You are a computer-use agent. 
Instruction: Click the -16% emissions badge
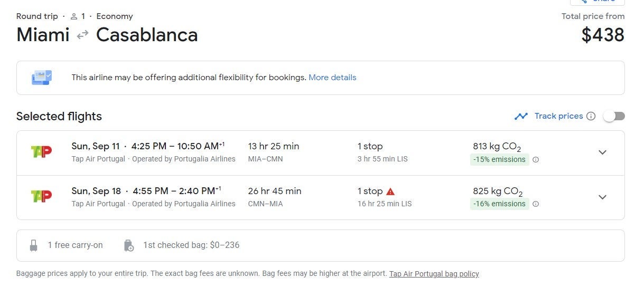(499, 204)
